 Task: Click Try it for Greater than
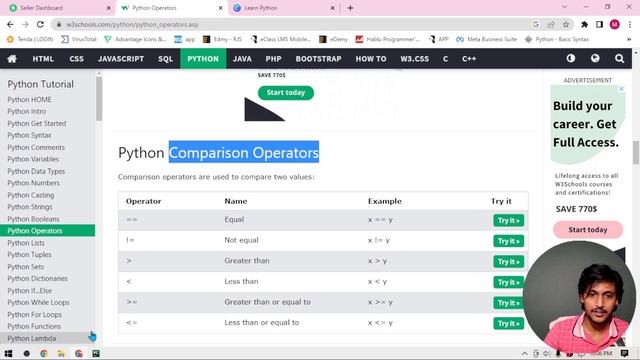click(508, 262)
